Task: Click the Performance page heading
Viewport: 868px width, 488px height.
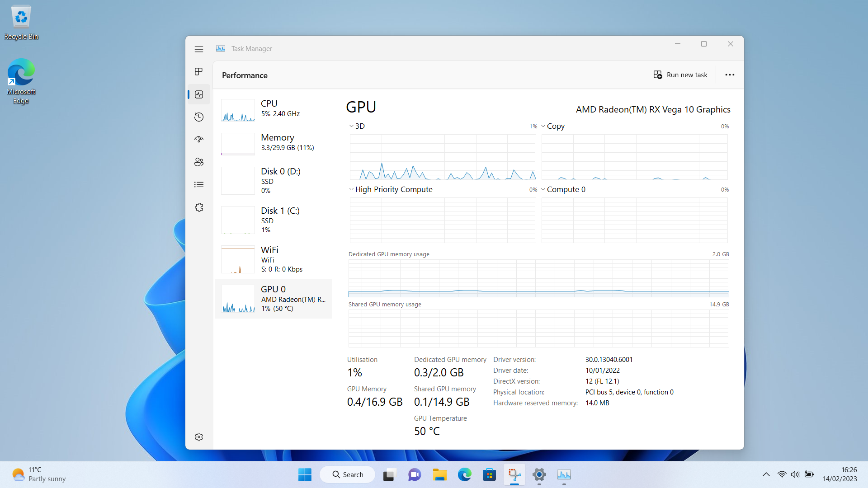Action: [245, 75]
